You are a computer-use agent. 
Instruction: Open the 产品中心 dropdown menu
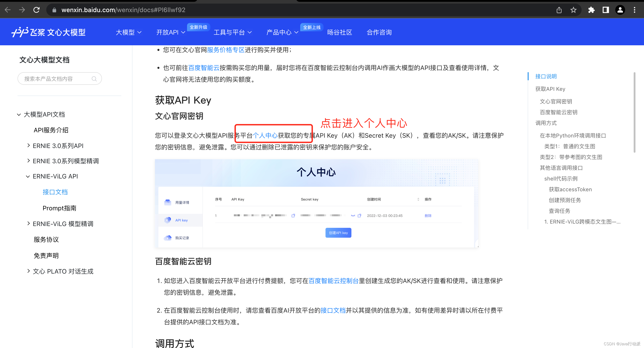(282, 32)
